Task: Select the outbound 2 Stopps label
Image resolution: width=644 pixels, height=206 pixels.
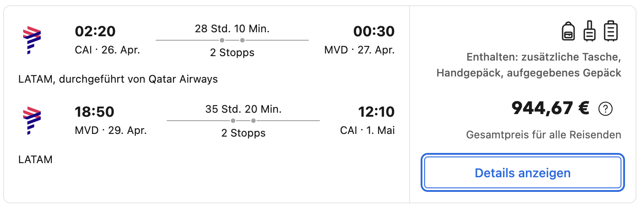Action: point(232,53)
